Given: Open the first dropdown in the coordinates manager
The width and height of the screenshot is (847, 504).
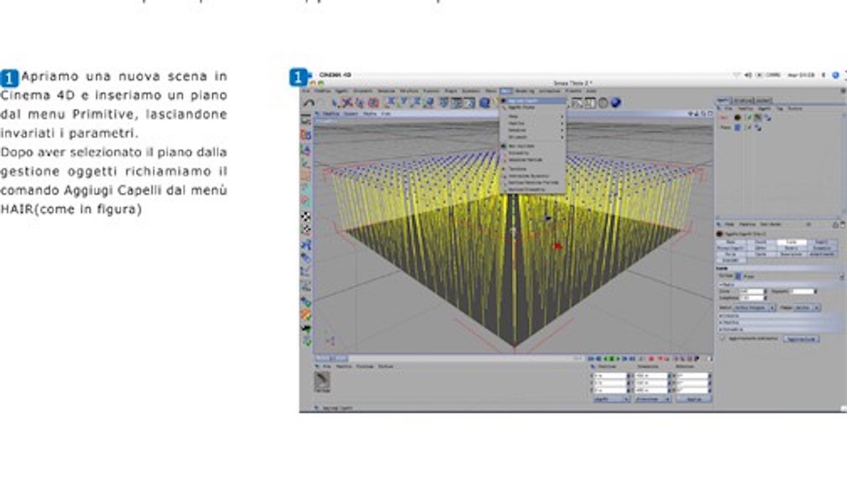Looking at the screenshot, I should (611, 399).
